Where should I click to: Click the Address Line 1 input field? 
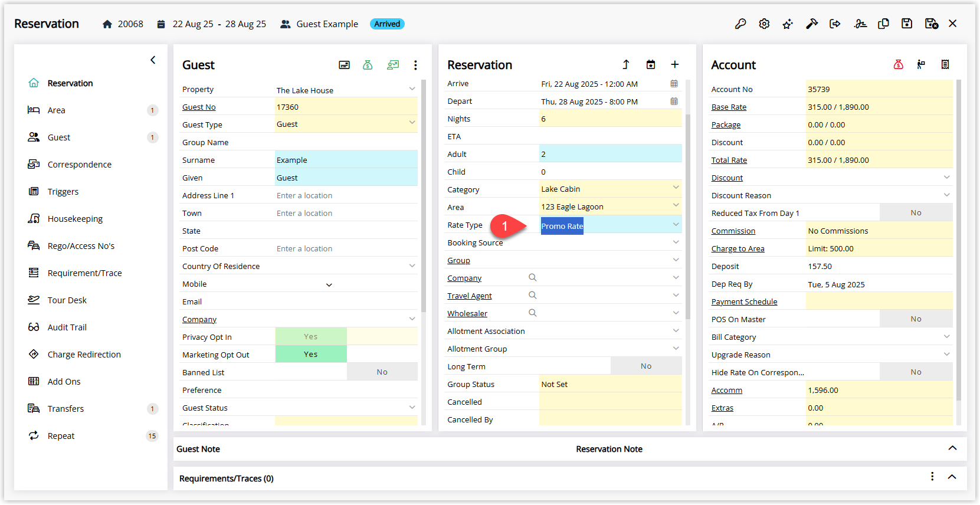click(x=346, y=195)
